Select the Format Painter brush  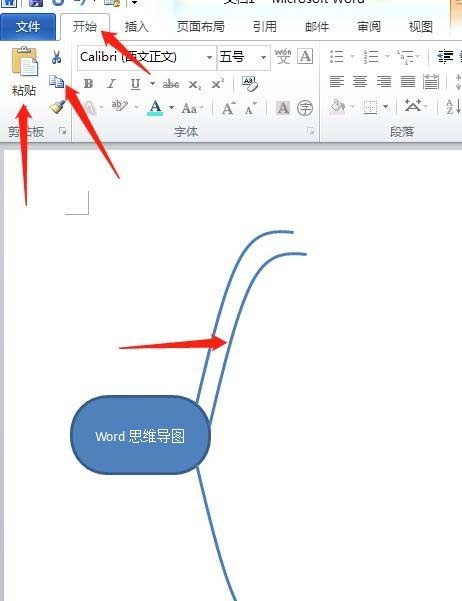[57, 107]
